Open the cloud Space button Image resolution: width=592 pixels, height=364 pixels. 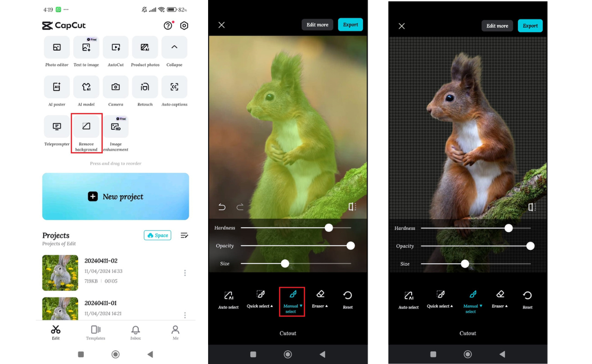click(157, 235)
